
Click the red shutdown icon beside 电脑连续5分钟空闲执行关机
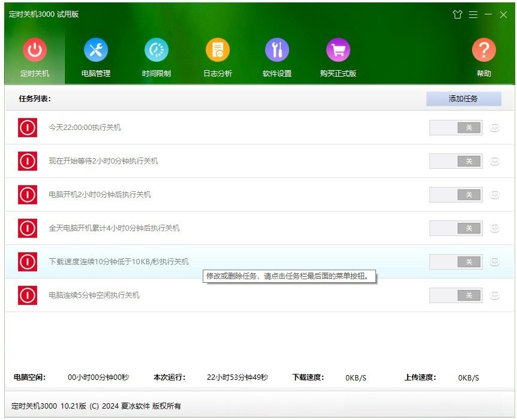coord(27,295)
